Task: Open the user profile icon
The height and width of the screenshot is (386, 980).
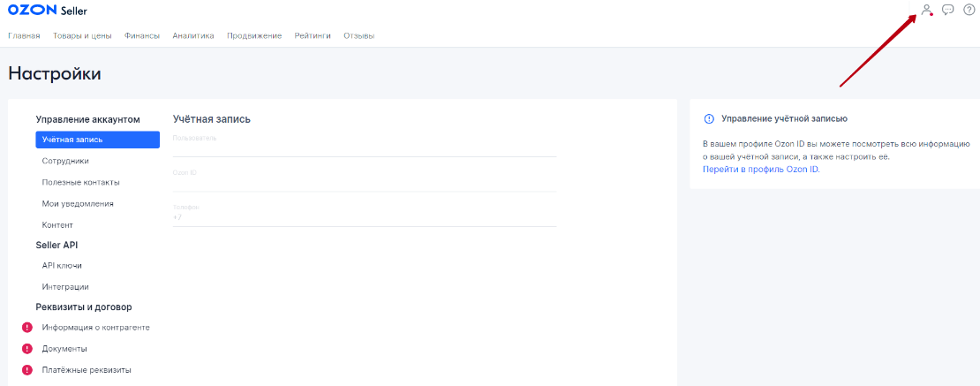Action: [x=926, y=11]
